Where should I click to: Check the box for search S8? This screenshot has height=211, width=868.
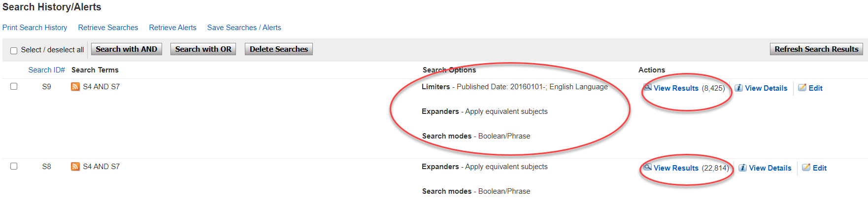click(14, 166)
